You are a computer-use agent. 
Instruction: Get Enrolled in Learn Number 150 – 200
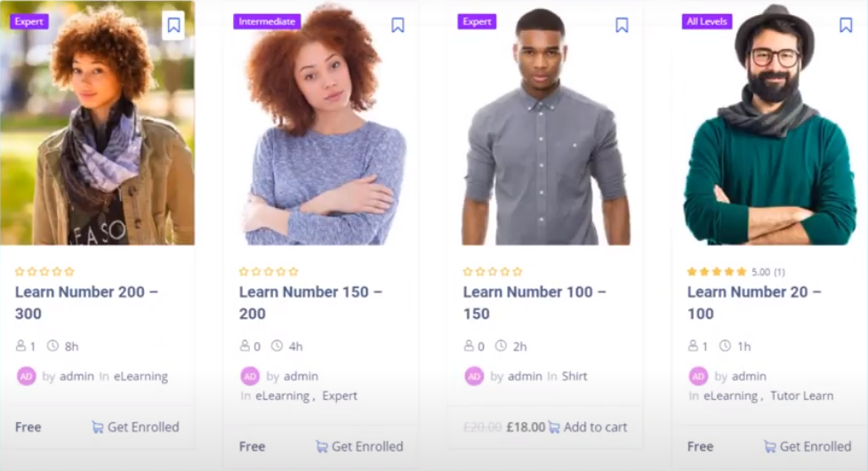tap(359, 447)
